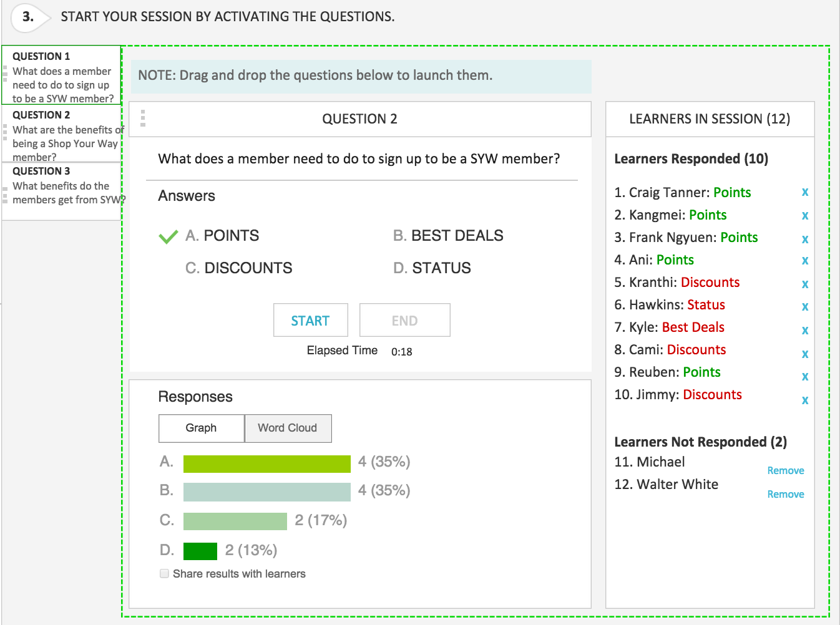The height and width of the screenshot is (625, 840).
Task: Switch to the Word Cloud tab
Action: pos(288,428)
